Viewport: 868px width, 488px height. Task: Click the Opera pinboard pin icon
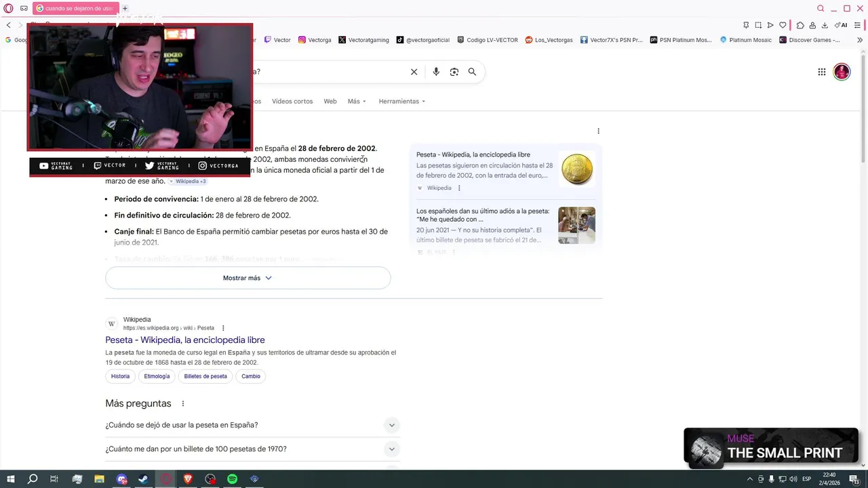coord(746,25)
